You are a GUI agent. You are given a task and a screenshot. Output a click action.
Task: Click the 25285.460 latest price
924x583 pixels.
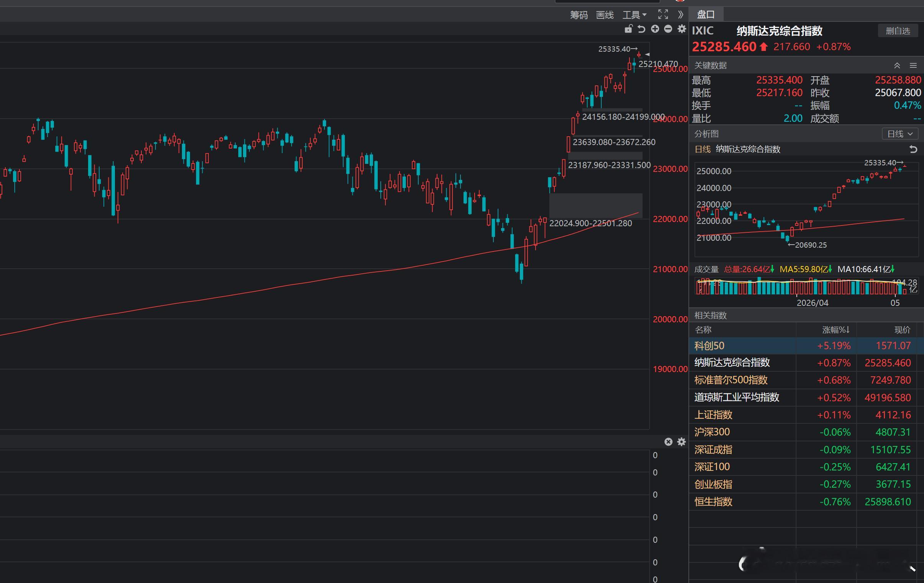[x=724, y=47]
